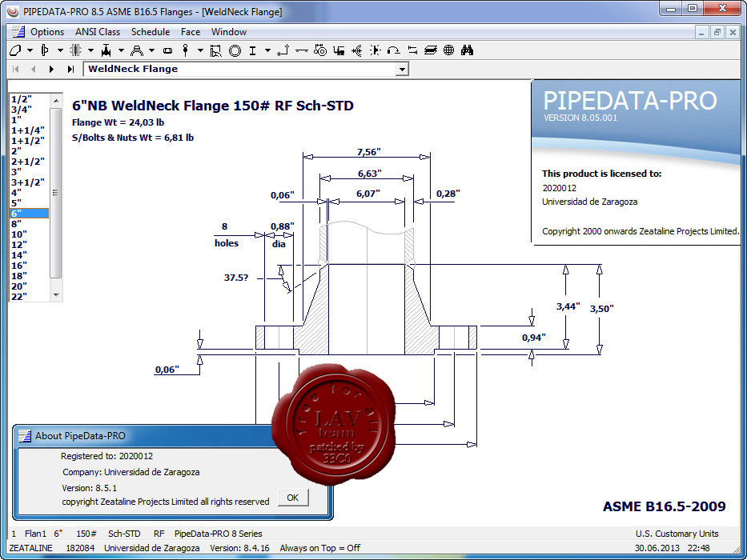The height and width of the screenshot is (560, 747).
Task: Select 3/4" in the size list
Action: click(x=29, y=109)
